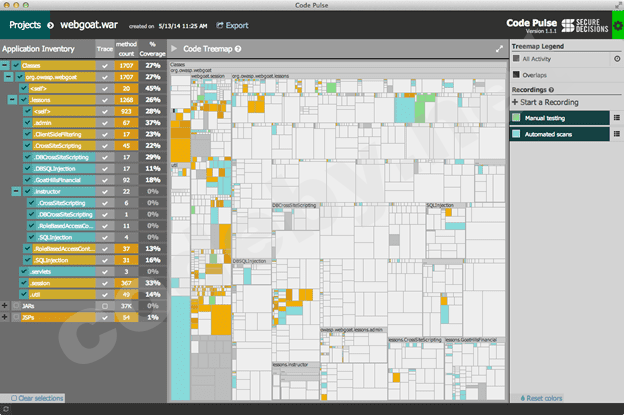Change Automated scans cyan color swatch
The width and height of the screenshot is (624, 415).
(x=516, y=134)
